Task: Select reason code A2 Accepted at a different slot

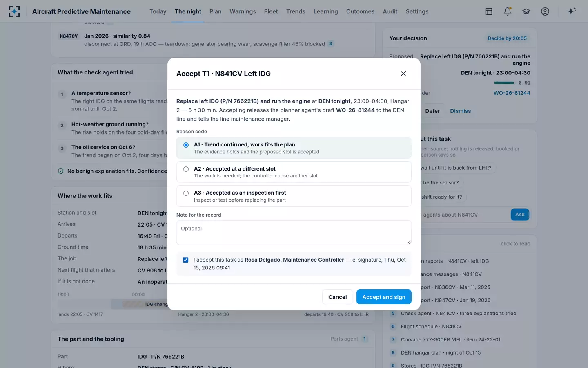Action: point(294,172)
